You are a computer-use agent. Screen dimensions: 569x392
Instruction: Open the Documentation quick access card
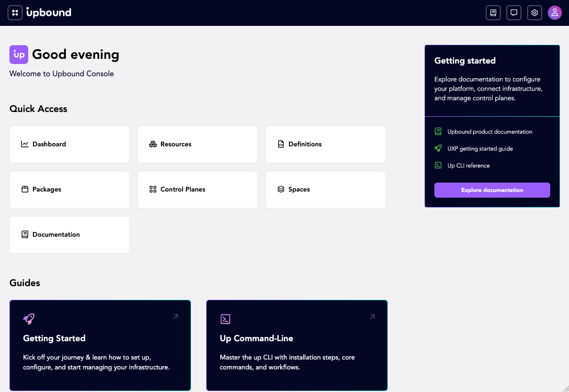point(70,235)
